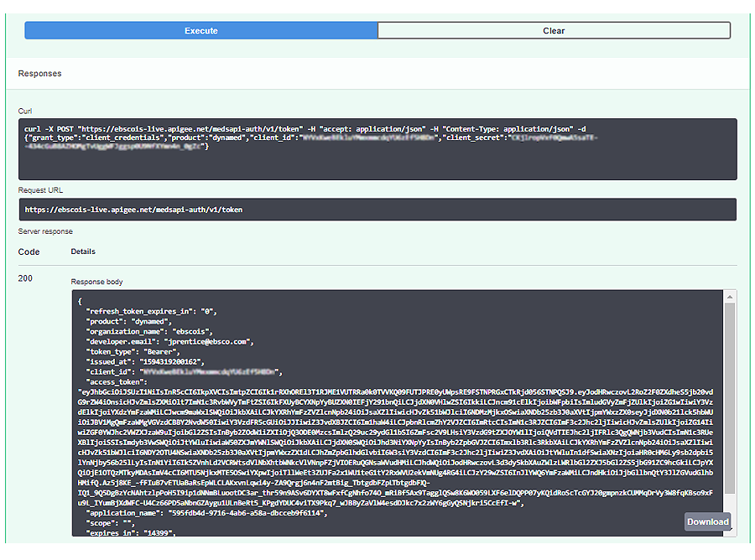The height and width of the screenshot is (560, 755).
Task: Click the Details column header
Action: click(83, 251)
